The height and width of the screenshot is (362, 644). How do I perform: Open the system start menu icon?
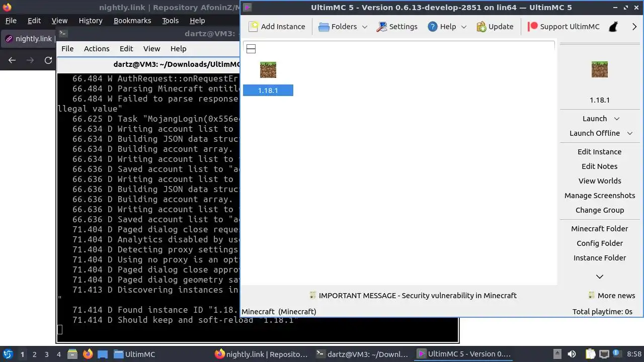tap(8, 354)
